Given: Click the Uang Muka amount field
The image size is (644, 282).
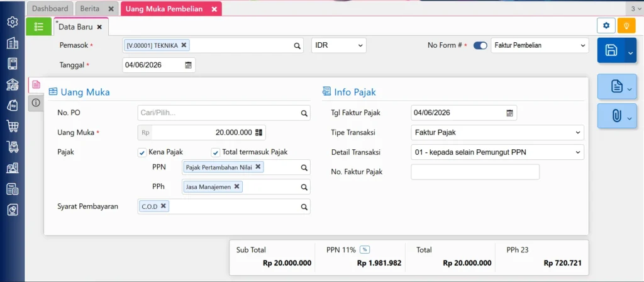Looking at the screenshot, I should click(x=202, y=132).
